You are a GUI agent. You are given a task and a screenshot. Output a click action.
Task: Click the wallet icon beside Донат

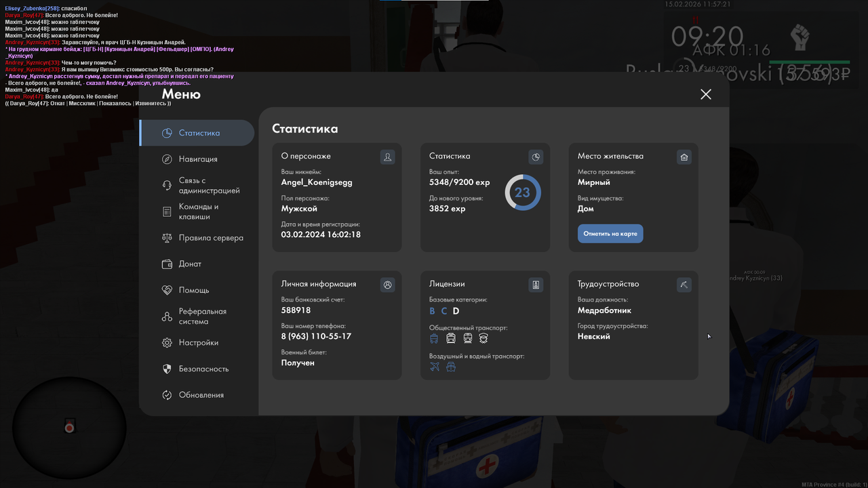[x=167, y=264]
